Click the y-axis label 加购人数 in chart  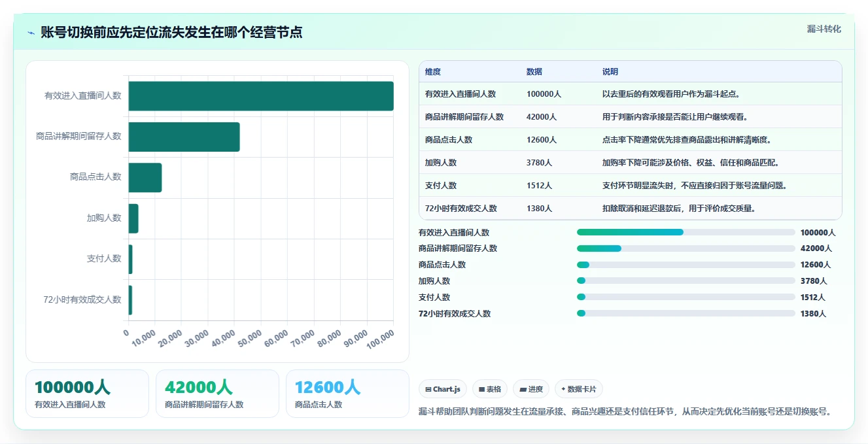[104, 218]
